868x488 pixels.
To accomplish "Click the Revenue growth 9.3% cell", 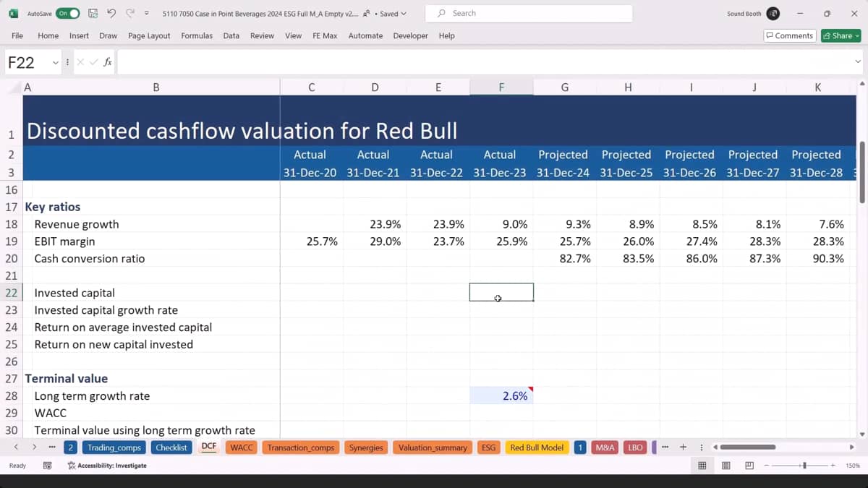I will [564, 224].
